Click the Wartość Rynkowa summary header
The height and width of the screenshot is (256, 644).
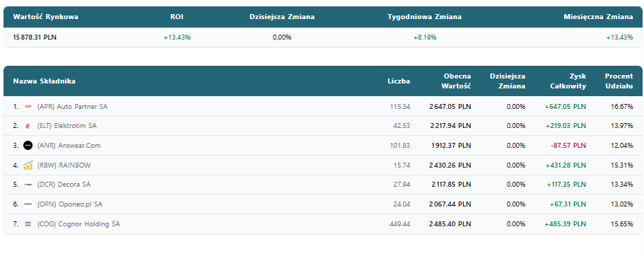click(x=45, y=17)
